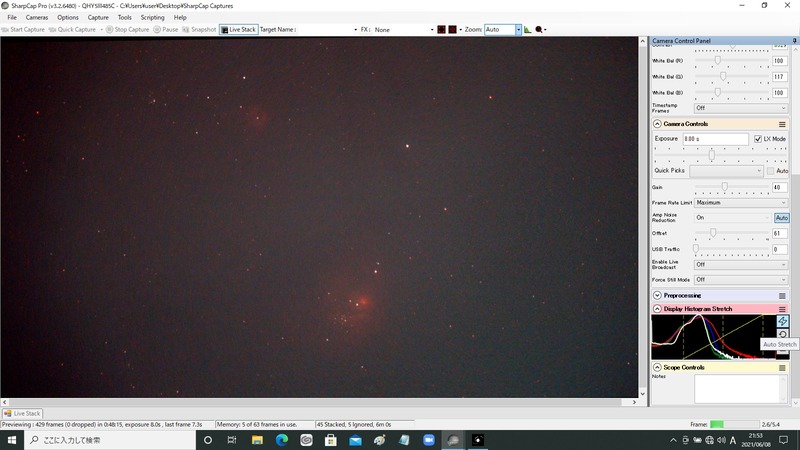This screenshot has height=450, width=800.
Task: Open Mail app from the taskbar
Action: 355,440
